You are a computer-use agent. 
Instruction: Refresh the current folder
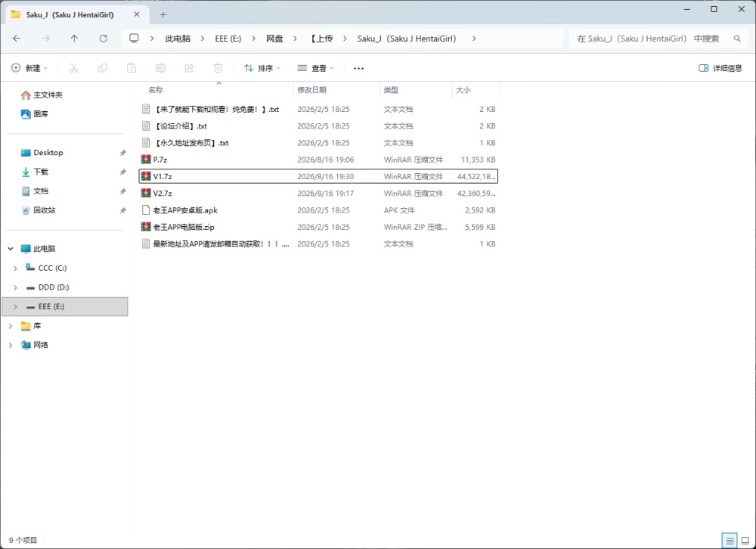[x=103, y=39]
